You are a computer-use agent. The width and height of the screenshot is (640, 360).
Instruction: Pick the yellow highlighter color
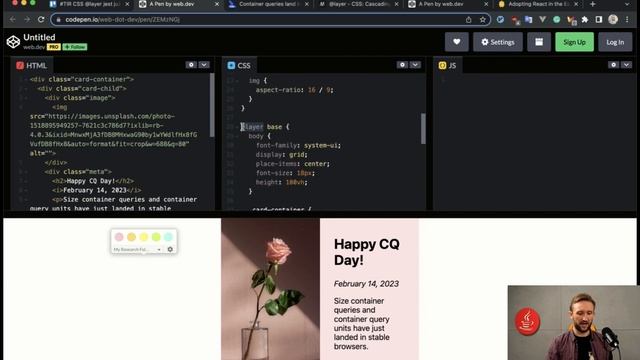[x=144, y=237]
